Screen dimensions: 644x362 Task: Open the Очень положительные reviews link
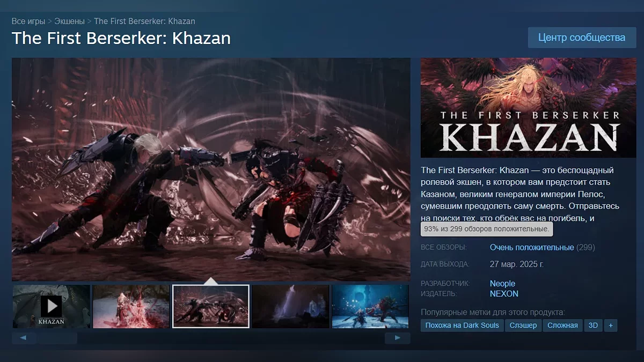(x=532, y=247)
